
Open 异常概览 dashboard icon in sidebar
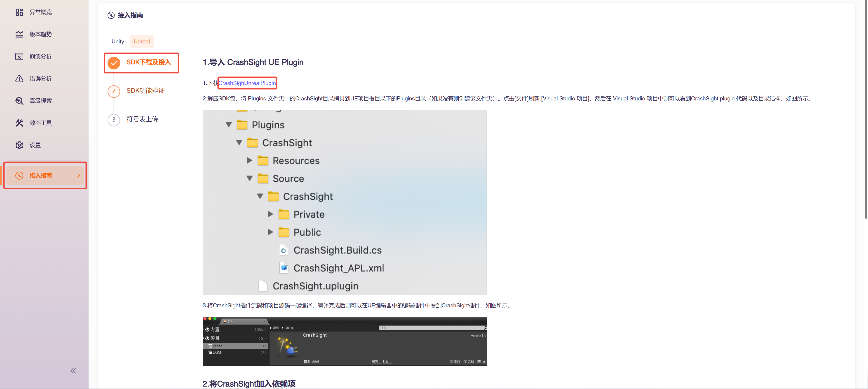(x=19, y=12)
